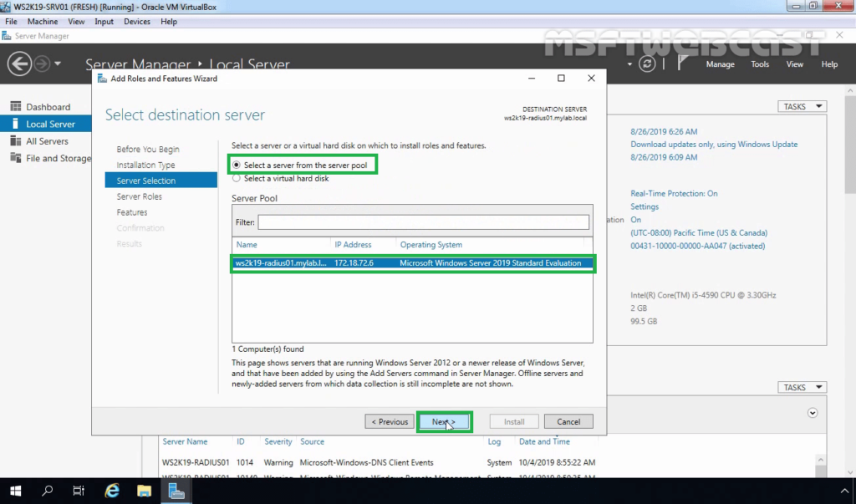Click the server pool Filter field
The image size is (856, 504).
coord(424,222)
